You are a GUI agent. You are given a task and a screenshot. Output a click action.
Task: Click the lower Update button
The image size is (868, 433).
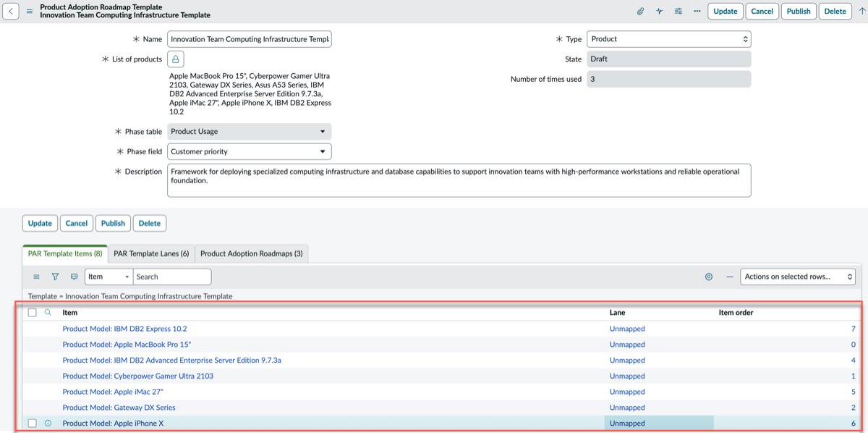40,223
